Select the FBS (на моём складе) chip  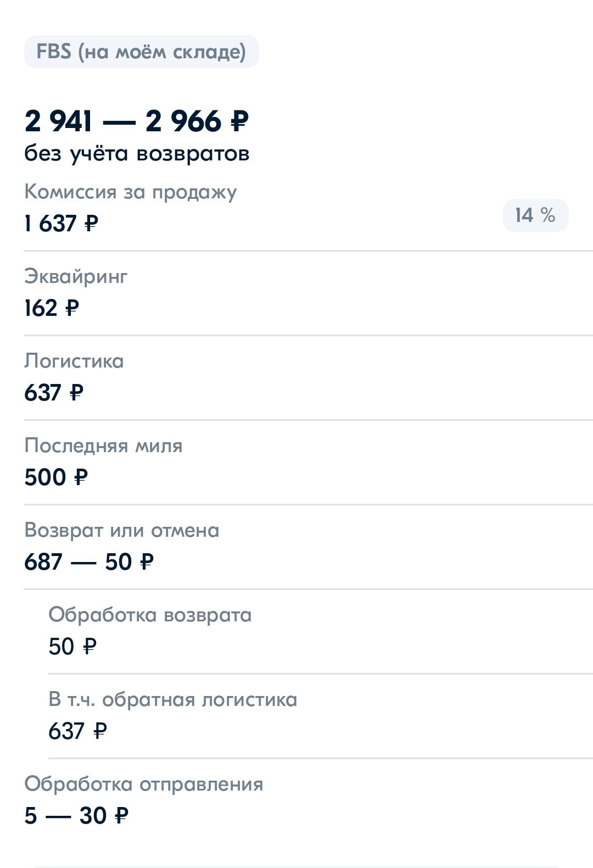coord(141,52)
